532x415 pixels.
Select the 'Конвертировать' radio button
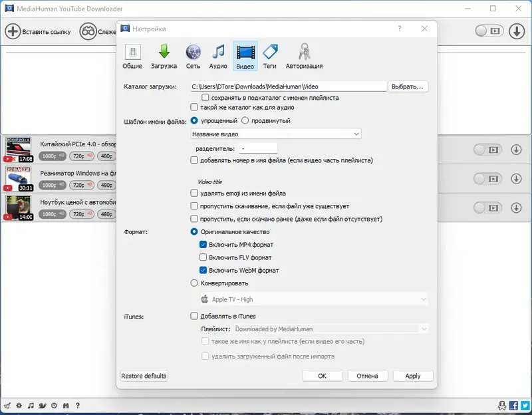[194, 283]
